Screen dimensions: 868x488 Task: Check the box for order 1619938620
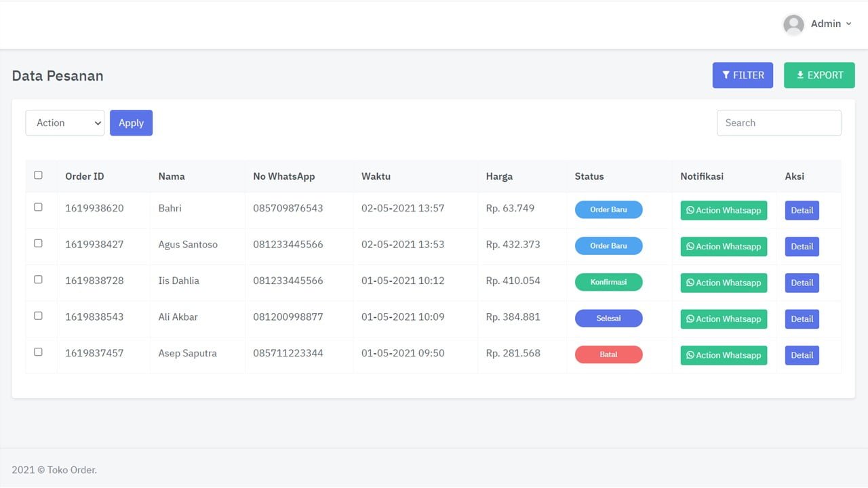click(x=38, y=207)
